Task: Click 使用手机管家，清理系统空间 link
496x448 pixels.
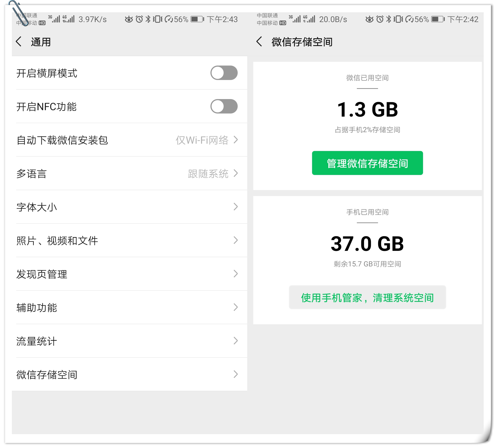Action: [x=367, y=298]
